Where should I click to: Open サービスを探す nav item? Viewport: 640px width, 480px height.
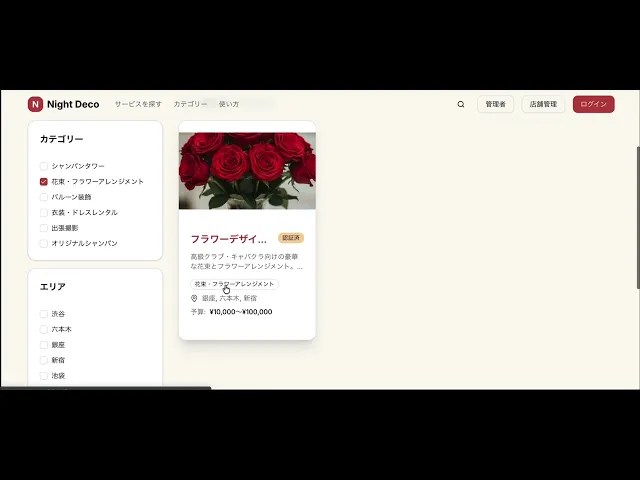(138, 104)
